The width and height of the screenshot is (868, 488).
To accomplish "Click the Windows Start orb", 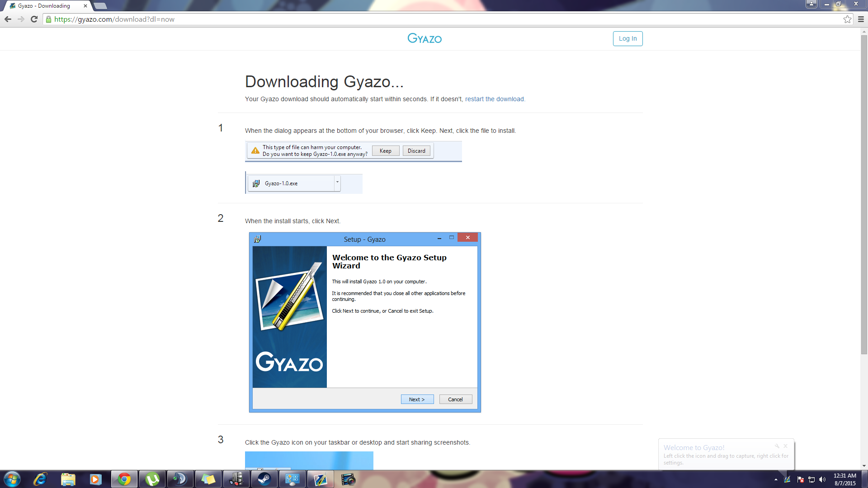I will (x=12, y=479).
